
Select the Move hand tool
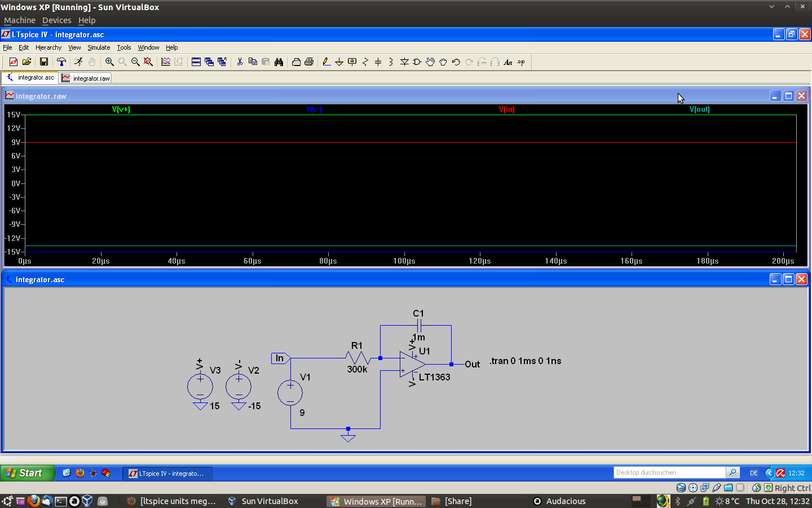point(430,62)
